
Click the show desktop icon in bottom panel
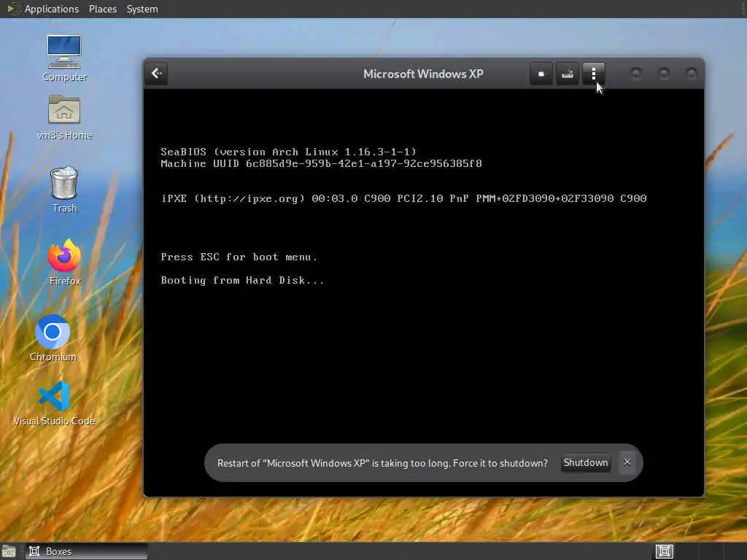coord(9,551)
